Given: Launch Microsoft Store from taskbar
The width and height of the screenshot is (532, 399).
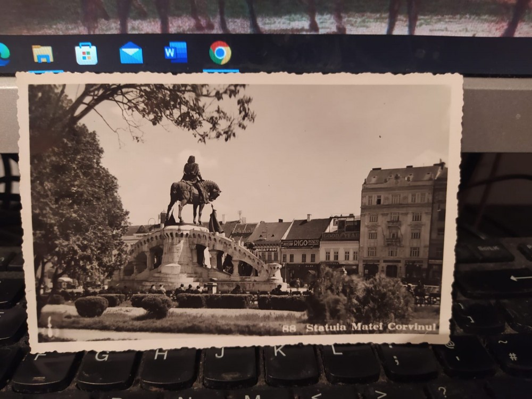Looking at the screenshot, I should 86,54.
